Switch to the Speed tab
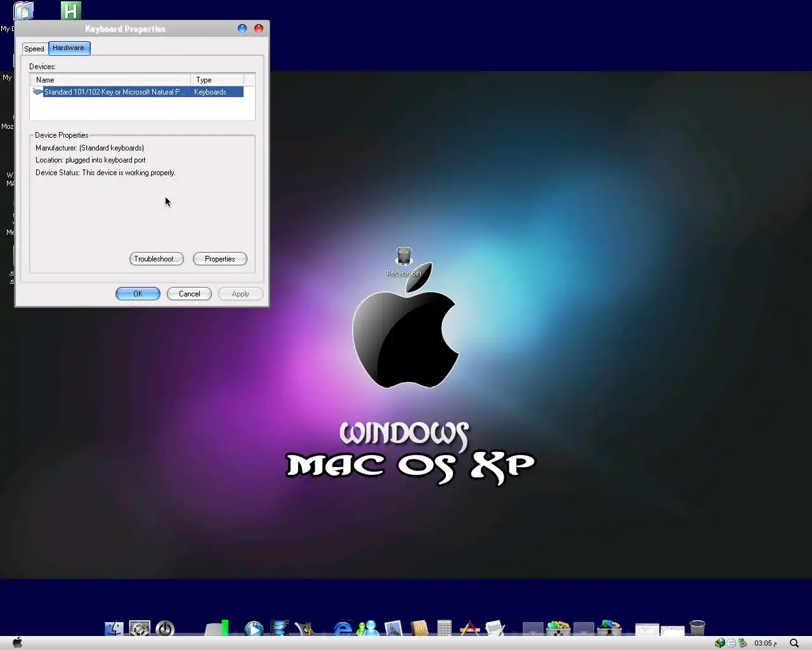This screenshot has width=812, height=650. point(34,49)
